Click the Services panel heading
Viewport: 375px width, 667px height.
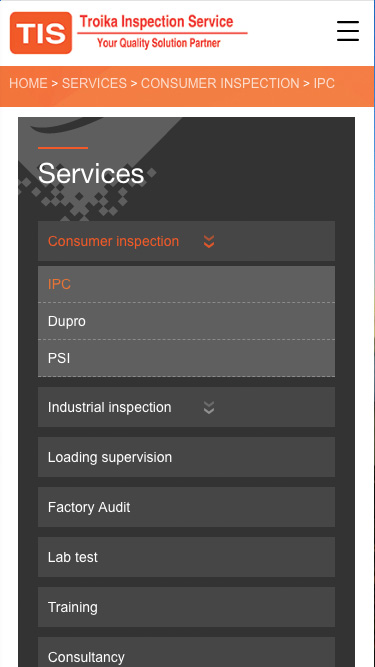(91, 174)
